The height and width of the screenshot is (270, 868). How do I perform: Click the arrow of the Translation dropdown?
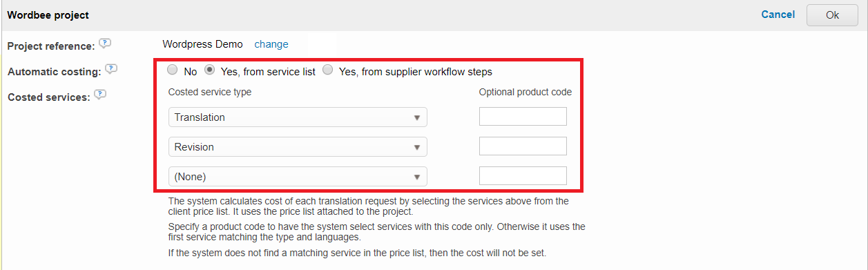tap(417, 118)
